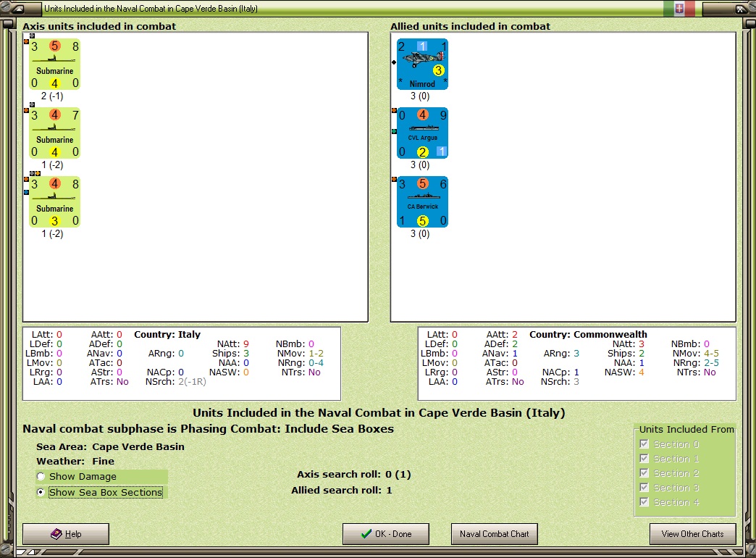The width and height of the screenshot is (756, 558).
Task: Confirm with the OK - Done button
Action: (386, 534)
